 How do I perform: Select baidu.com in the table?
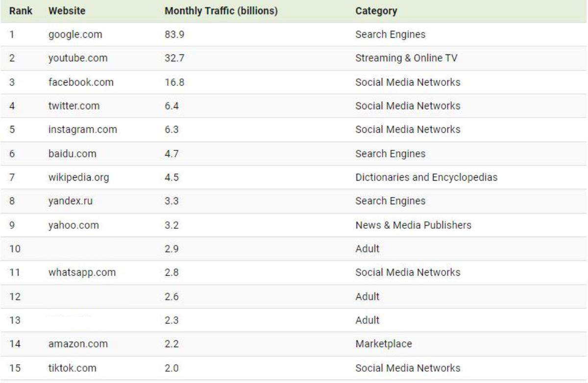[x=72, y=154]
